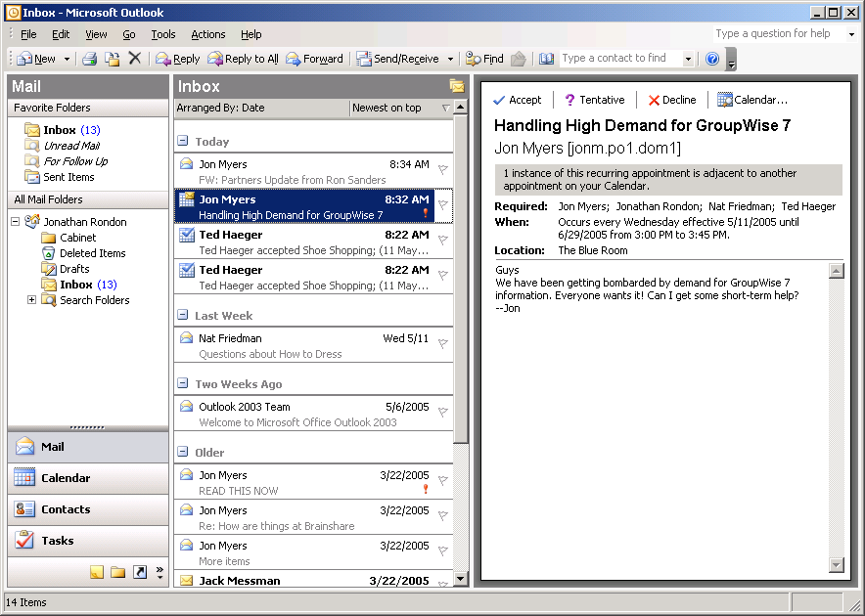
Task: Open the contact find dropdown arrow
Action: pos(688,59)
